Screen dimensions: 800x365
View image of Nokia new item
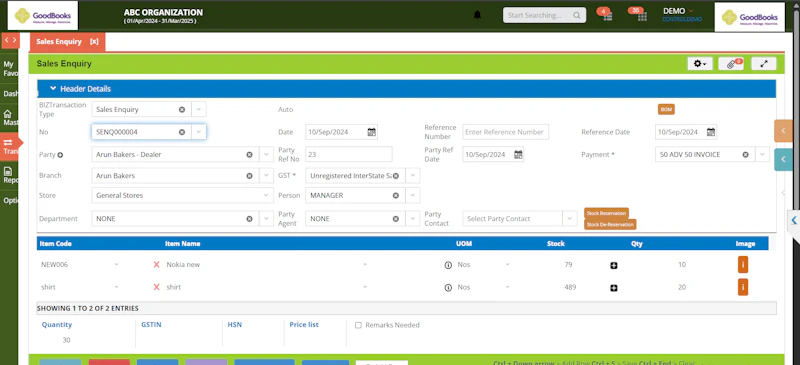tap(743, 264)
